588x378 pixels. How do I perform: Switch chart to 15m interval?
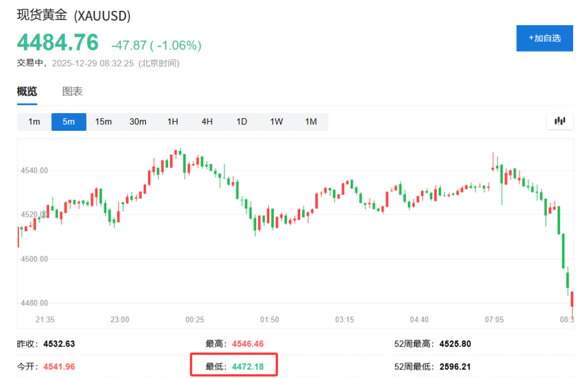103,122
